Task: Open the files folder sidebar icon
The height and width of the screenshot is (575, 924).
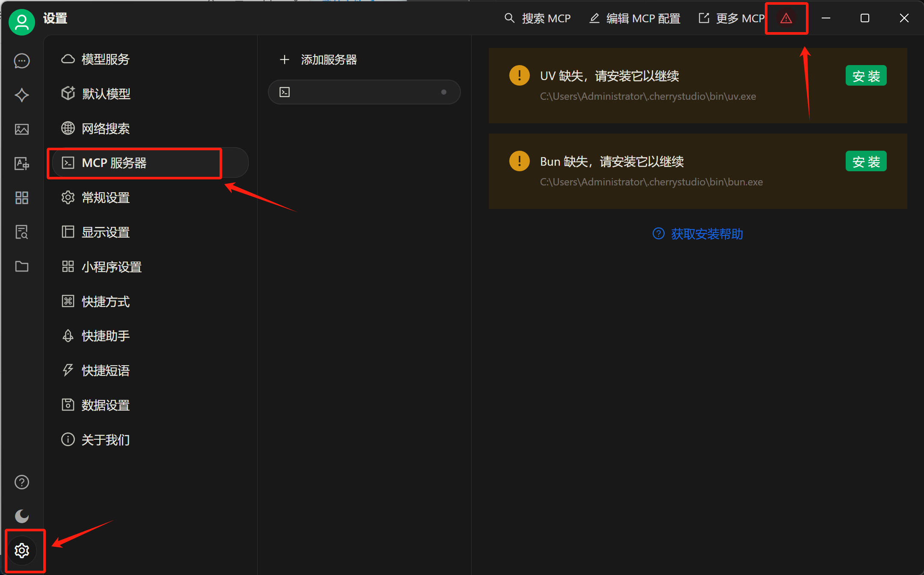Action: point(22,266)
